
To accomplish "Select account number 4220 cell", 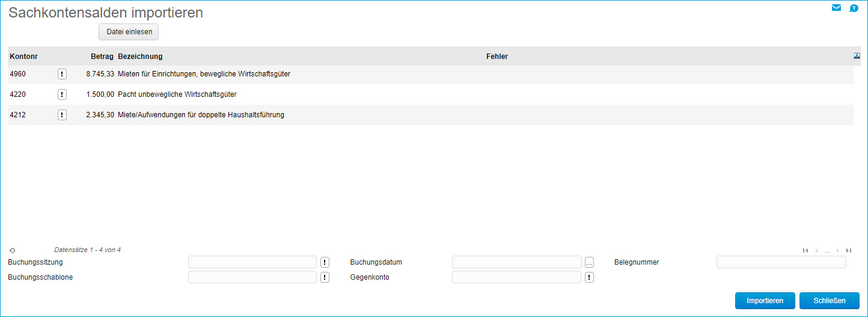I will (x=18, y=94).
